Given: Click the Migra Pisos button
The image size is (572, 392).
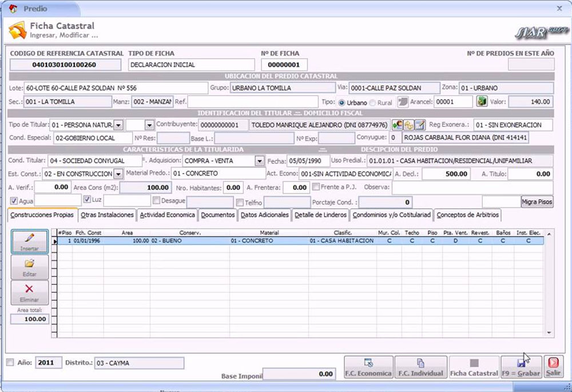Looking at the screenshot, I should point(537,201).
